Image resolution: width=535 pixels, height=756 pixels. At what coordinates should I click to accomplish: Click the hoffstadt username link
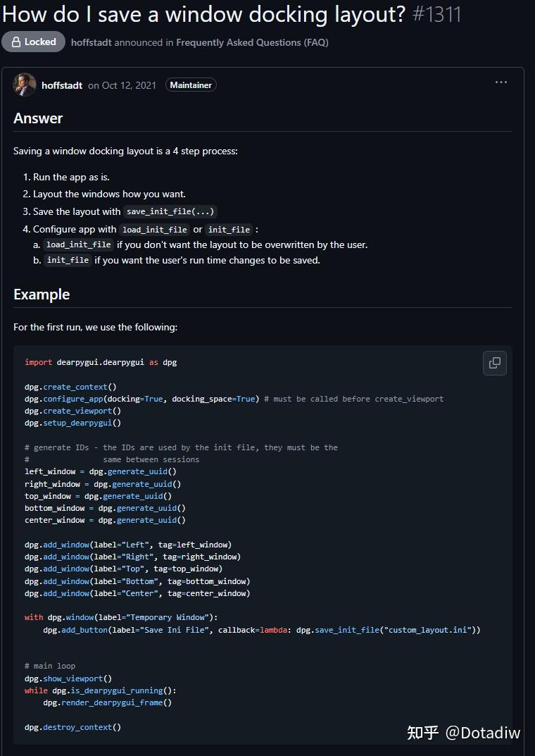click(62, 85)
